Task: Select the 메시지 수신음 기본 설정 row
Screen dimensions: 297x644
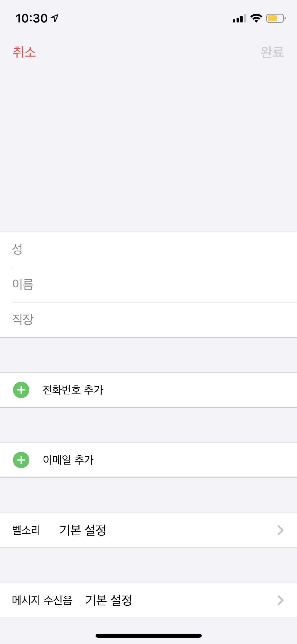Action: 148,600
